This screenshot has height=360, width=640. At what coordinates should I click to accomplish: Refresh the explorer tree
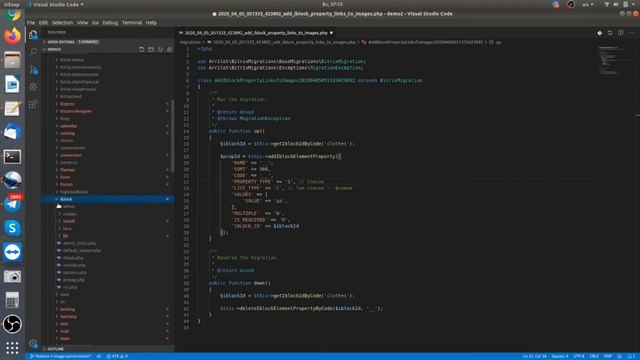(160, 49)
